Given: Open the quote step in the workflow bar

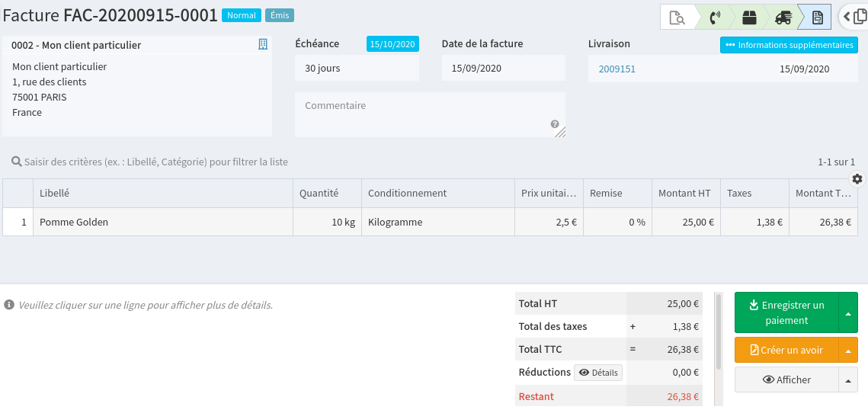Looking at the screenshot, I should click(677, 17).
